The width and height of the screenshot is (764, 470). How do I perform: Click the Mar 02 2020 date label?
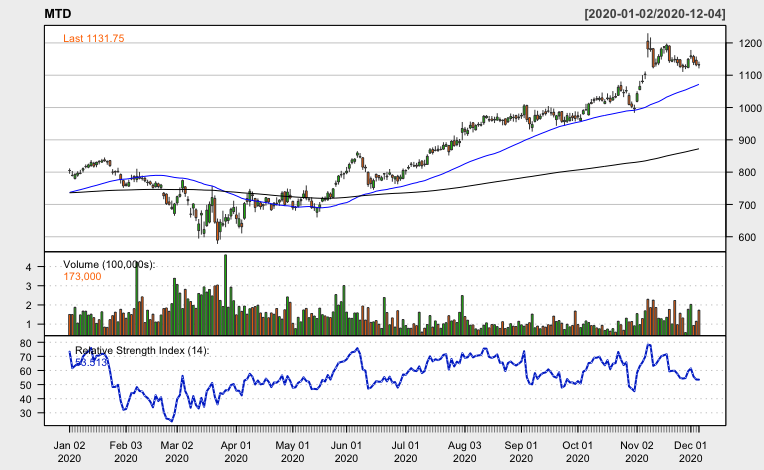(x=177, y=451)
